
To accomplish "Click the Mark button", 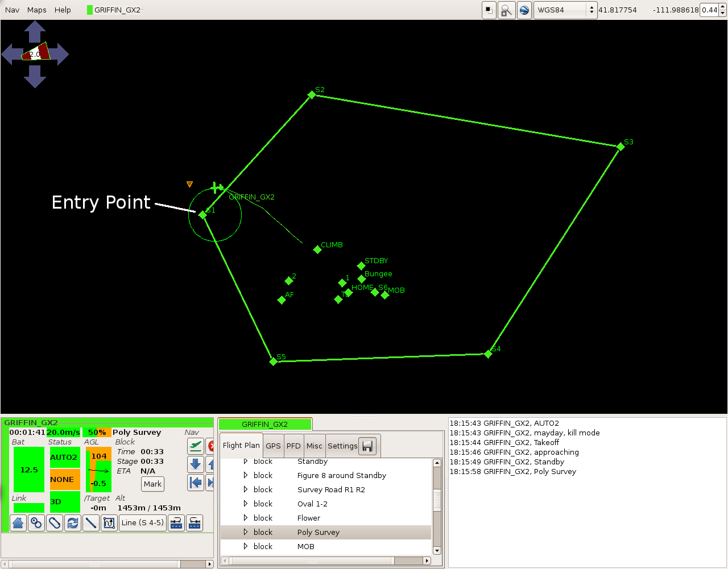I will (x=152, y=484).
